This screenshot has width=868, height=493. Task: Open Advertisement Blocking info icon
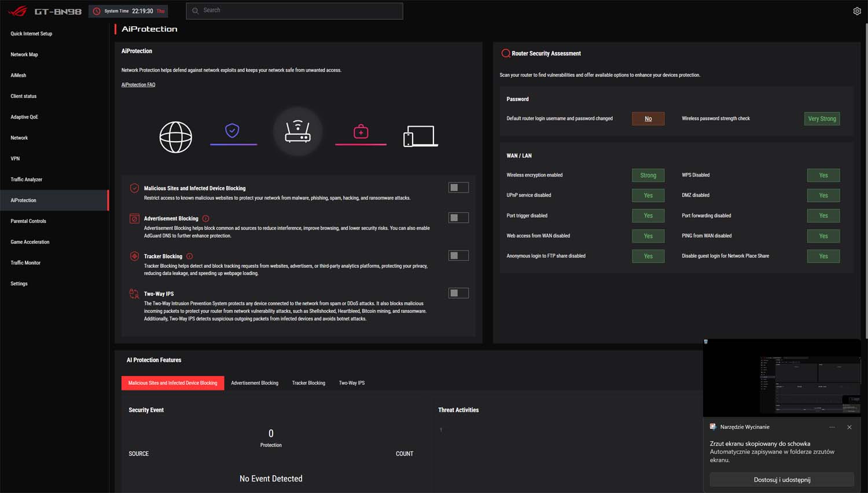(205, 219)
